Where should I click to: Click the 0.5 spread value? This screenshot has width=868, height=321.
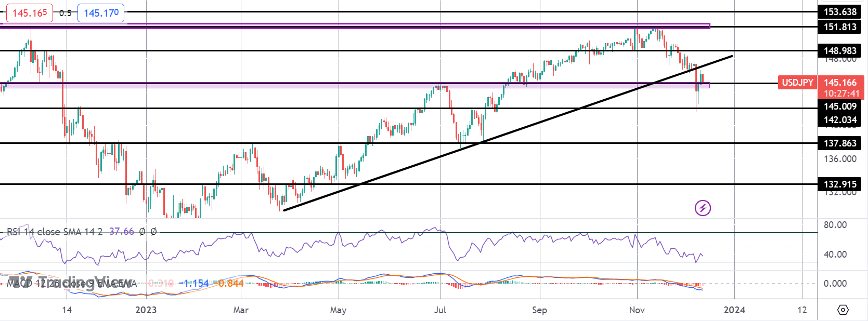tap(66, 13)
